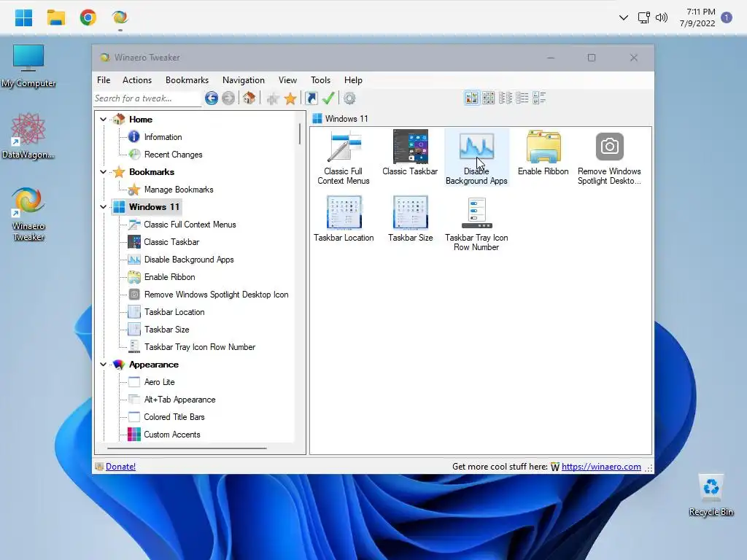Image resolution: width=747 pixels, height=560 pixels.
Task: Select the details view mode icon
Action: [539, 98]
